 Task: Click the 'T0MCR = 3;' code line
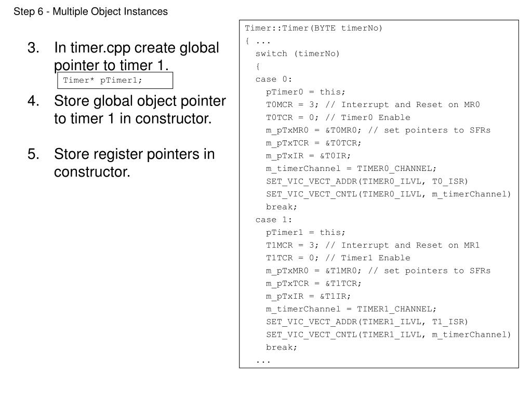coord(373,104)
